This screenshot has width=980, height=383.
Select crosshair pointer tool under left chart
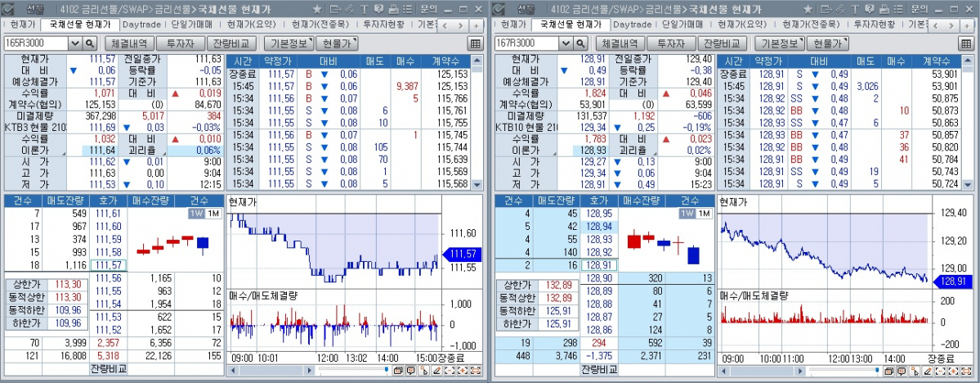[x=423, y=371]
